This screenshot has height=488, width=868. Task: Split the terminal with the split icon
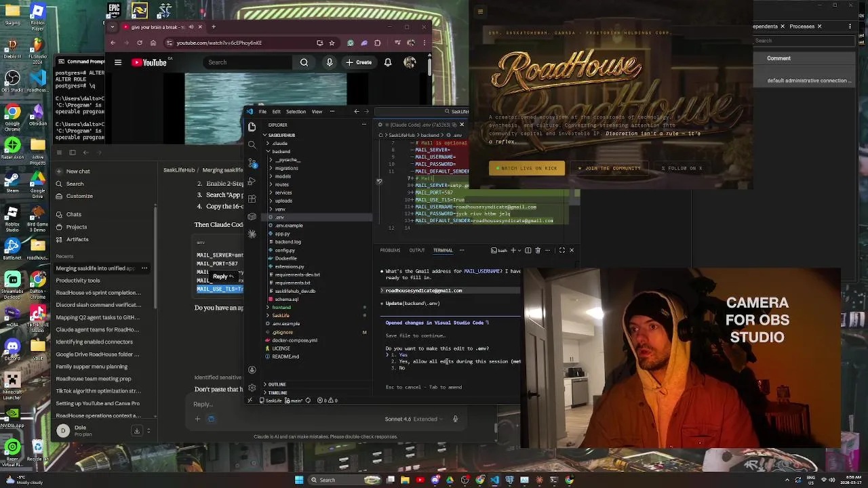pyautogui.click(x=528, y=250)
